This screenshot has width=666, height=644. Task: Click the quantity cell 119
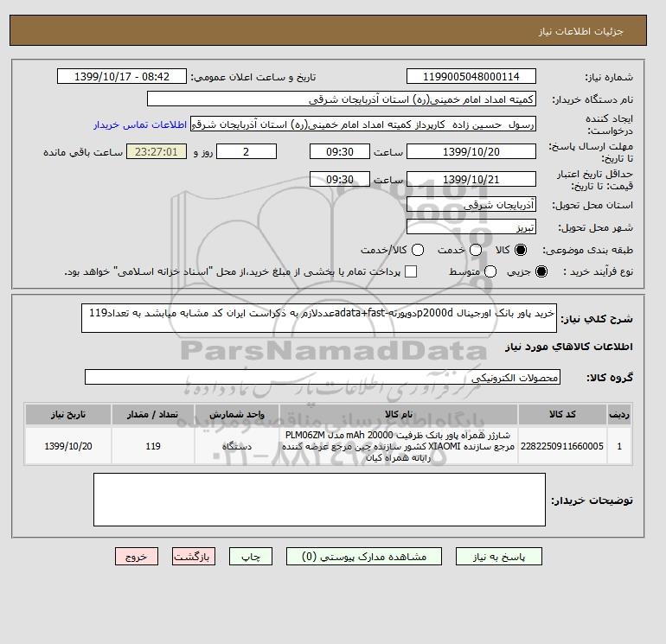[153, 446]
